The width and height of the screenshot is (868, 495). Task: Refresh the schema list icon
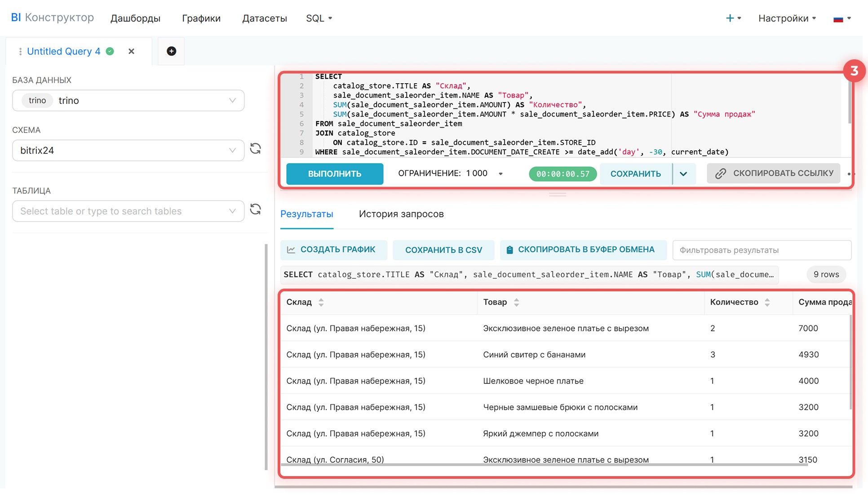tap(255, 149)
